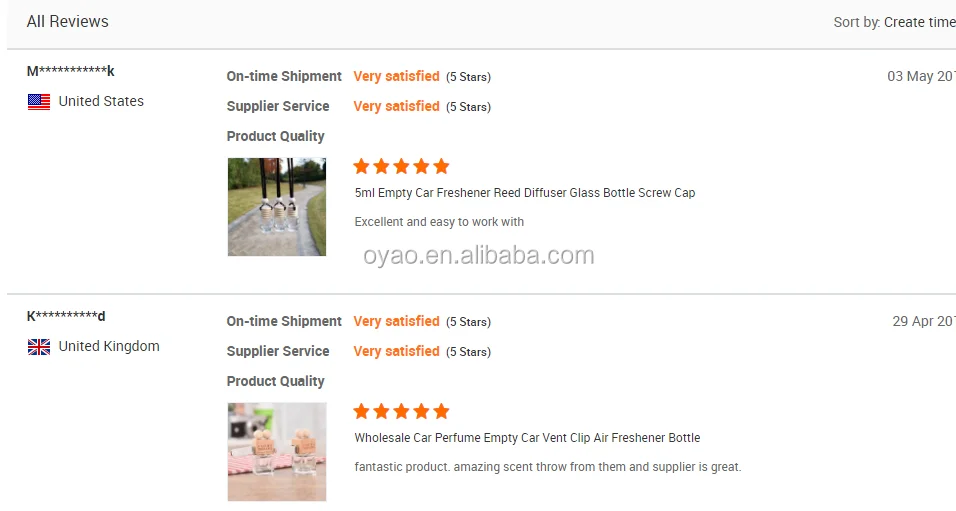Viewport: 956px width, 511px height.
Task: Click reviewer name M***********k
Action: click(x=70, y=71)
